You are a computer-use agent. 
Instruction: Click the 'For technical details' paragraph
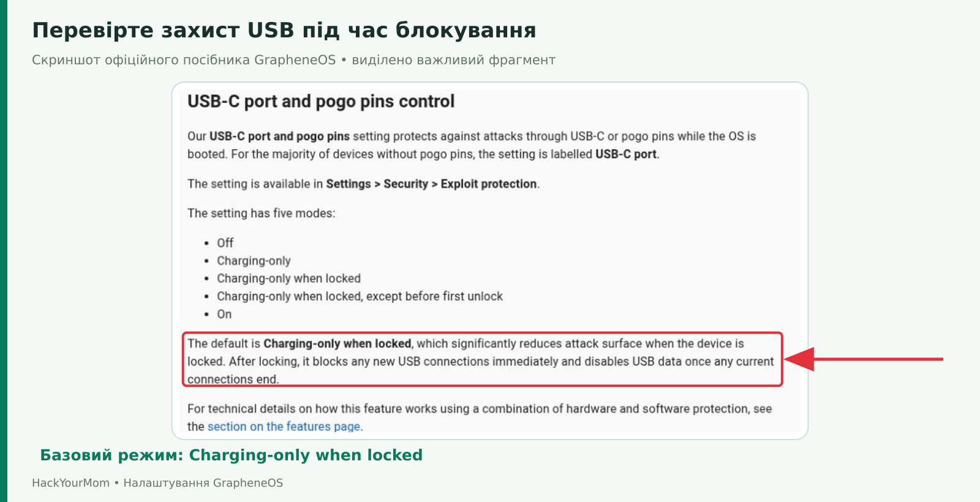[x=480, y=418]
